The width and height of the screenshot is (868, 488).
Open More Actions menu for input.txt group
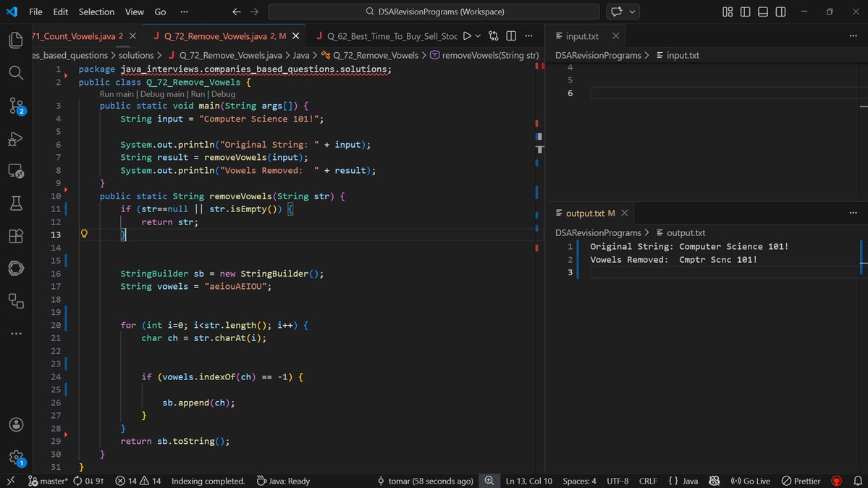tap(853, 36)
